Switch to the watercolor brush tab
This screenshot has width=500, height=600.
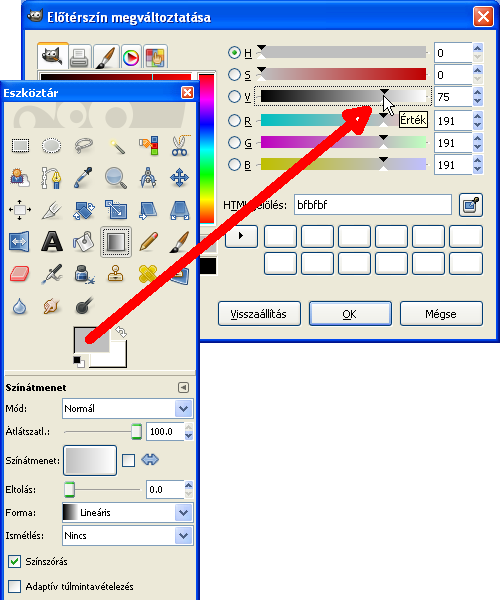coord(106,57)
